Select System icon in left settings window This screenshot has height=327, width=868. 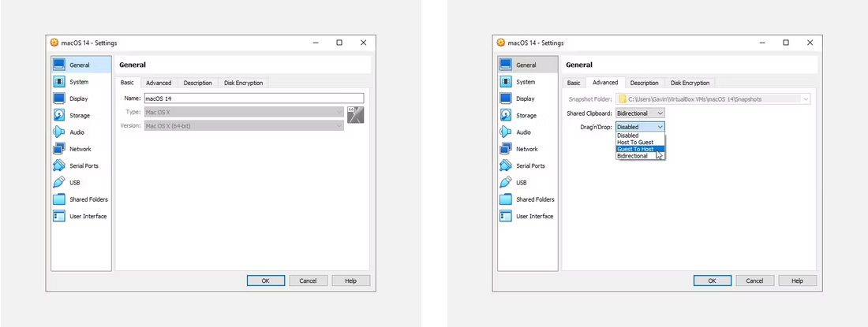click(x=58, y=82)
